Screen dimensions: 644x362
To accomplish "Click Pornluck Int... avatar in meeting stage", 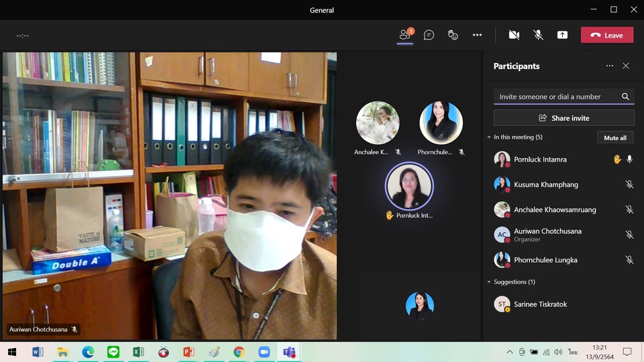I will pyautogui.click(x=409, y=186).
